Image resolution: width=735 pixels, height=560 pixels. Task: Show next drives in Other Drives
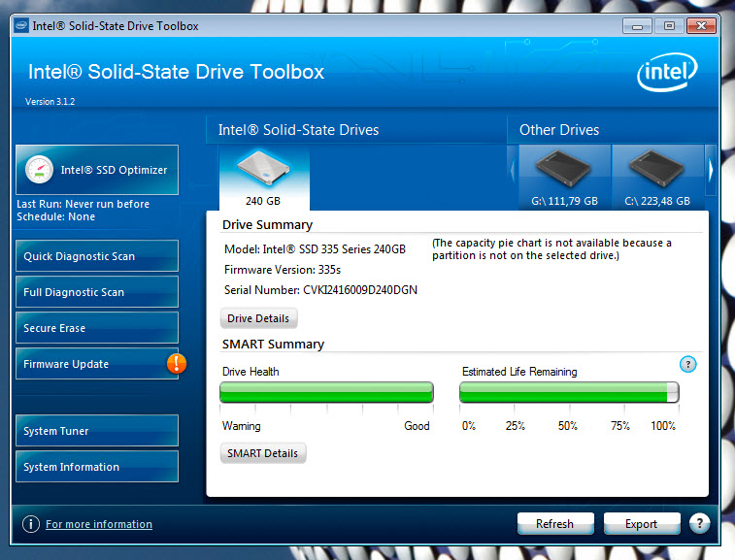pyautogui.click(x=711, y=171)
